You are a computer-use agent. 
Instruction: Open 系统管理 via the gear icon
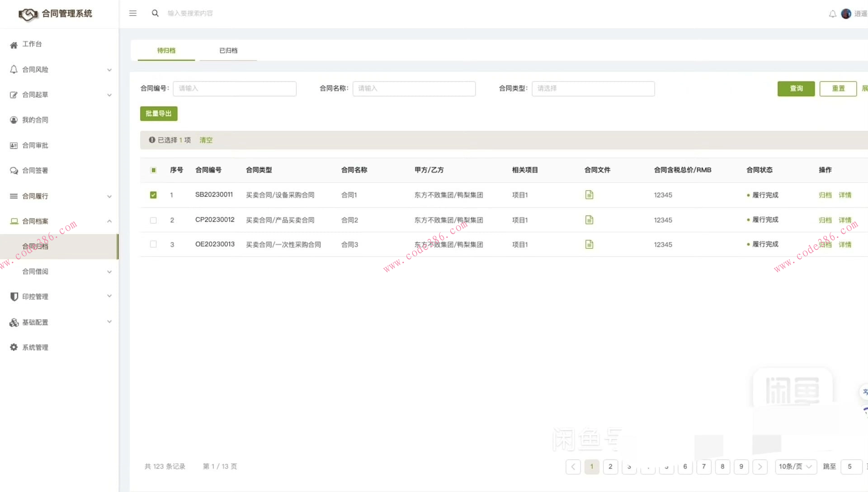pos(14,347)
